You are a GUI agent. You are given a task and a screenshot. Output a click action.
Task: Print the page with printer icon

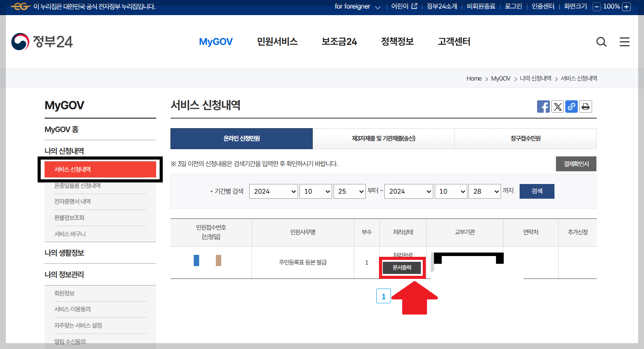[x=585, y=107]
